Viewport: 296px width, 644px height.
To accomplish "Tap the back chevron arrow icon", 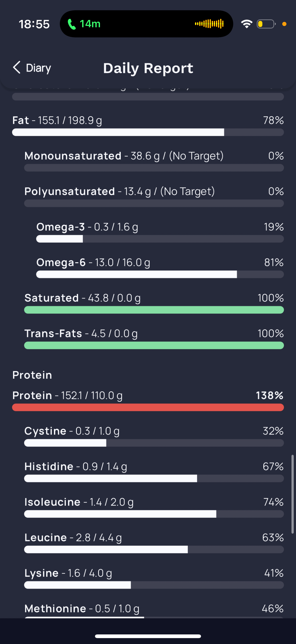I will tap(16, 68).
